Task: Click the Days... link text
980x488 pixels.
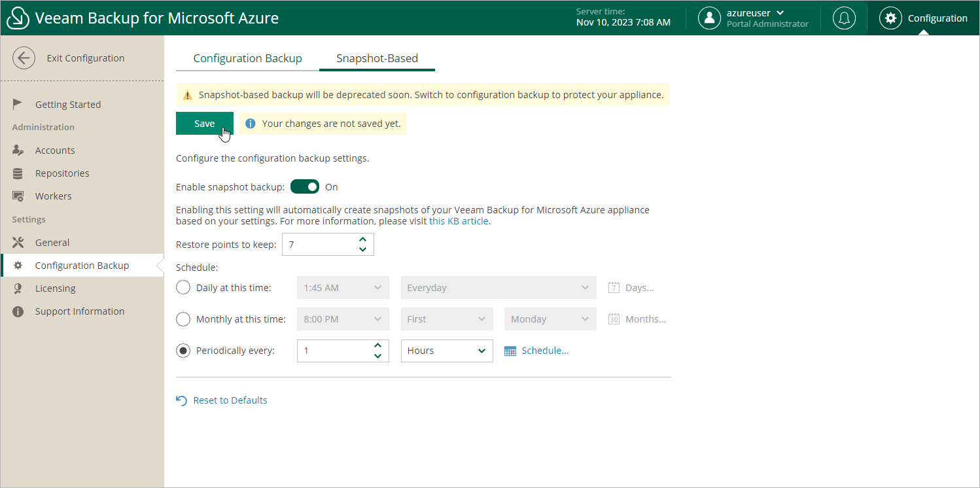Action: [640, 288]
